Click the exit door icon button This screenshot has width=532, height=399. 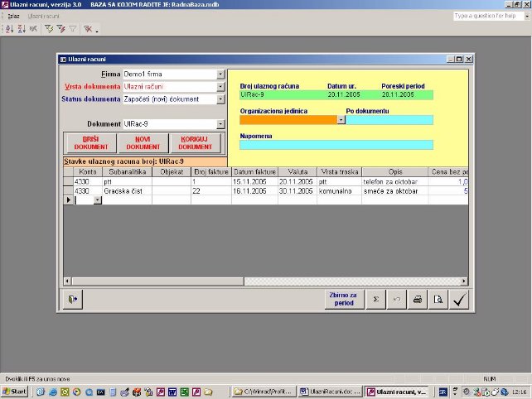tap(74, 300)
